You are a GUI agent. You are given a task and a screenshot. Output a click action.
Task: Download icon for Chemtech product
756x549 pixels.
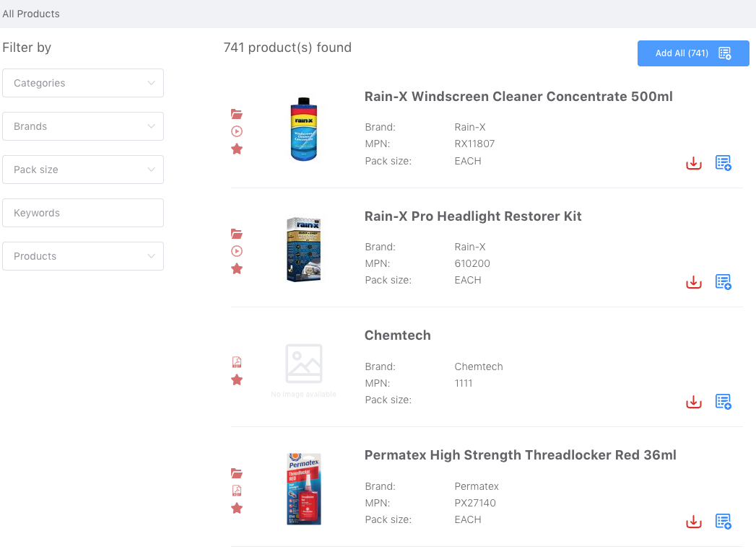click(x=694, y=402)
